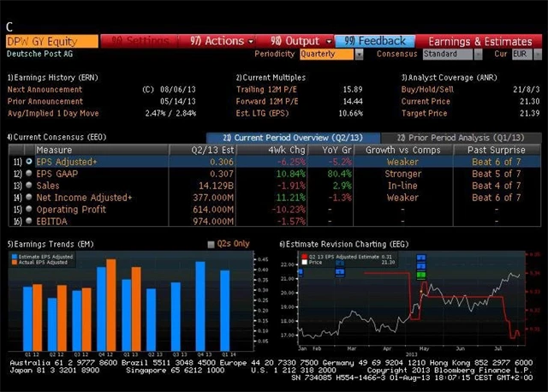Click EPS GAAP estimate value 0.307
Viewport: 548px width, 392px height.
point(222,174)
